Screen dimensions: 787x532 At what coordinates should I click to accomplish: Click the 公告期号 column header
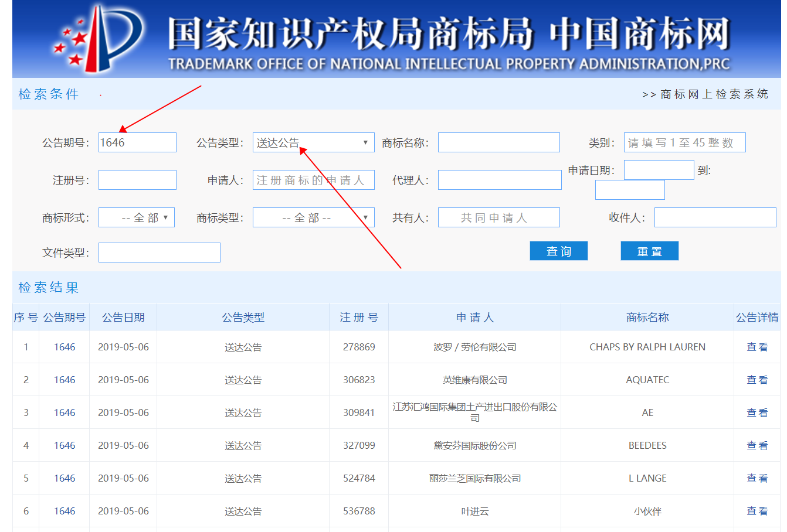[65, 317]
